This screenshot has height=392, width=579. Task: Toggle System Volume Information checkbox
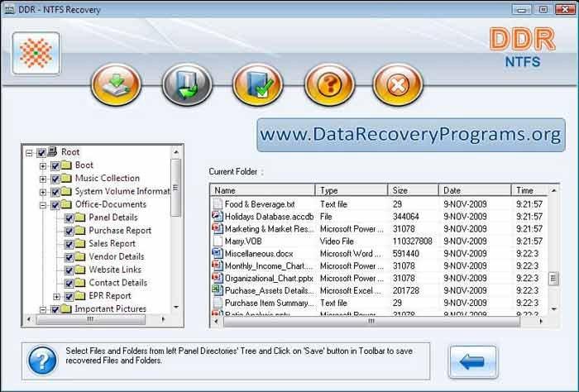[x=55, y=192]
